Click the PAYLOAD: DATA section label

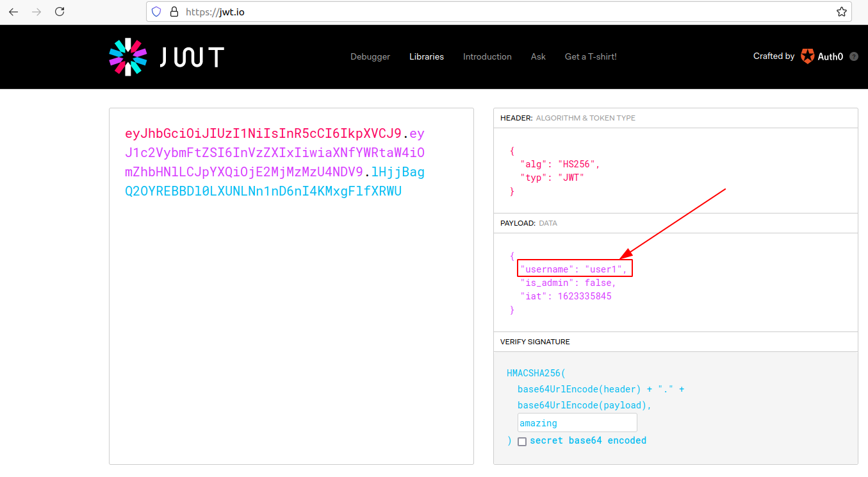(x=528, y=223)
